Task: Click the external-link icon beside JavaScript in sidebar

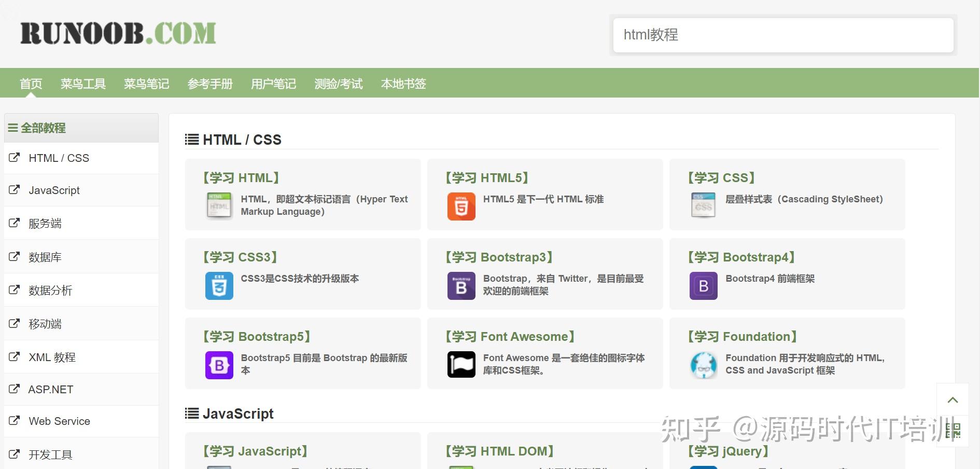Action: coord(15,190)
